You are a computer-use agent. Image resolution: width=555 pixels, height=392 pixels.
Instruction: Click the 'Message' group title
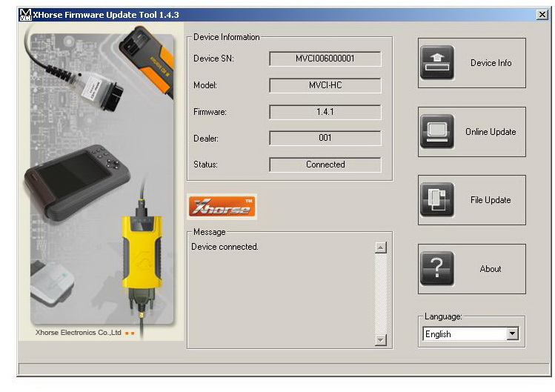pos(210,232)
